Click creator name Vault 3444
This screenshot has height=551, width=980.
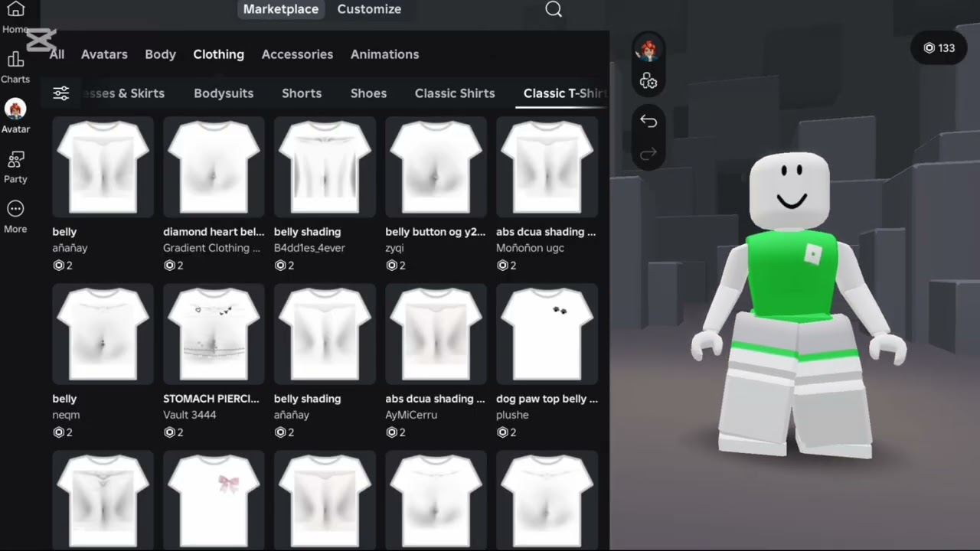pyautogui.click(x=190, y=415)
